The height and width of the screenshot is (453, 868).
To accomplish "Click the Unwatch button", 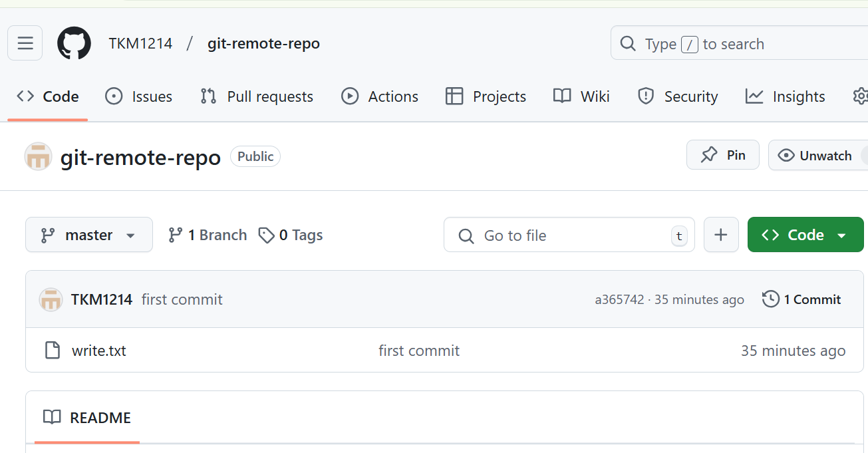I will [818, 156].
